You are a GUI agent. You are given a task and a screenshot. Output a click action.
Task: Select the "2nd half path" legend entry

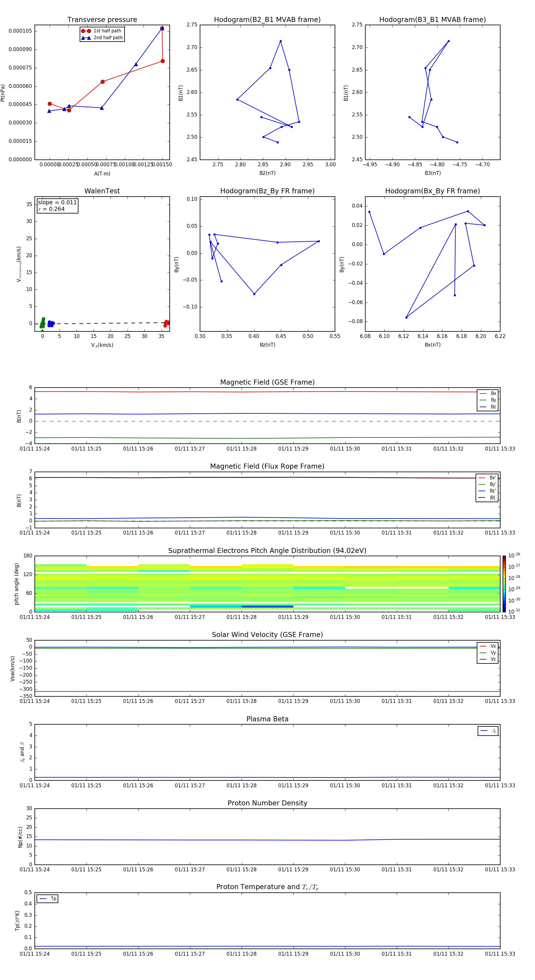coord(102,38)
